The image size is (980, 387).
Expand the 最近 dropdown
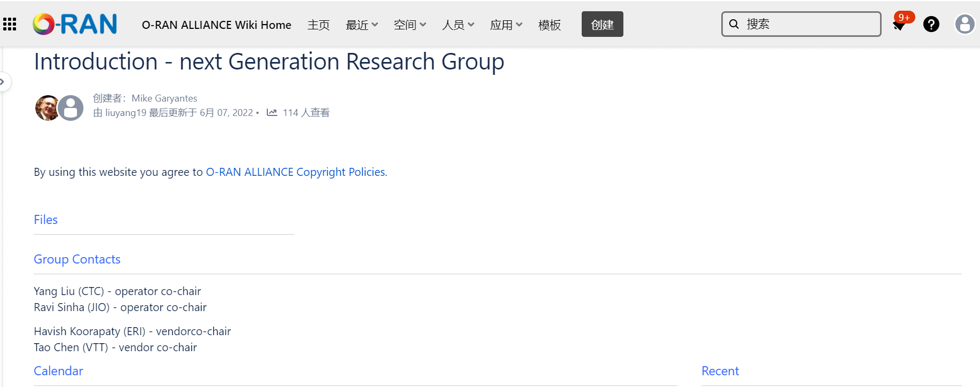tap(362, 25)
